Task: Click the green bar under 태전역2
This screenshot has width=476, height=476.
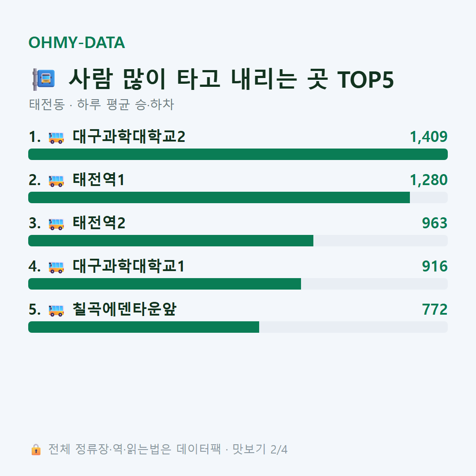Action: click(x=171, y=241)
